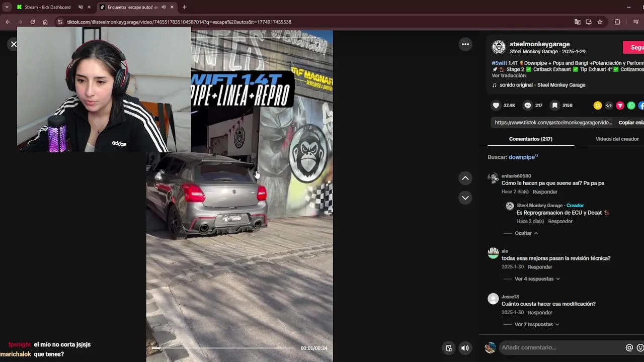Image resolution: width=644 pixels, height=362 pixels.
Task: Open site information icon in address bar
Action: [60, 22]
